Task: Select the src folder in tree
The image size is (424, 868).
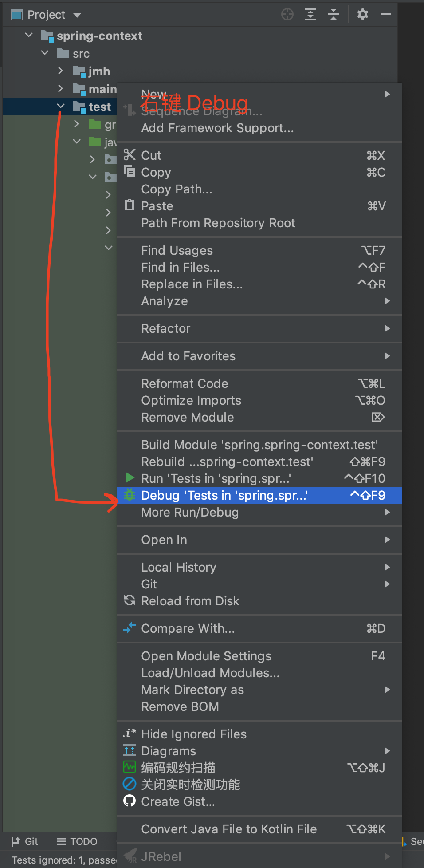Action: (81, 54)
